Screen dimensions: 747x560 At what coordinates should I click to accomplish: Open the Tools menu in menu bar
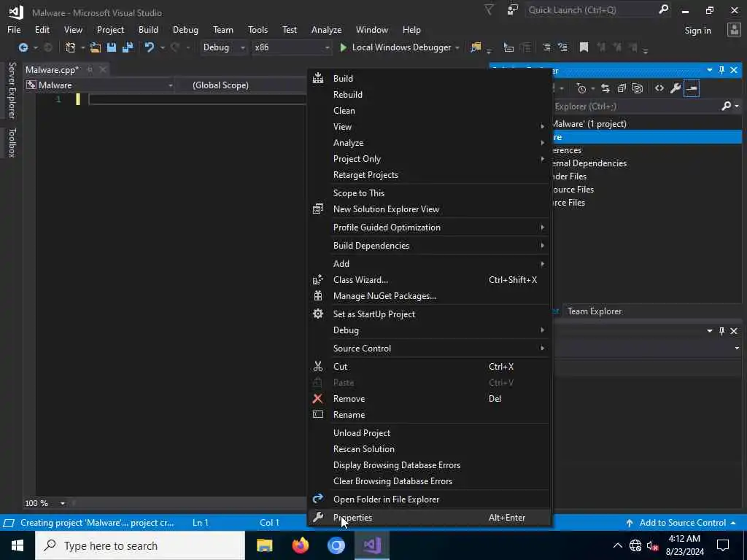pos(258,29)
